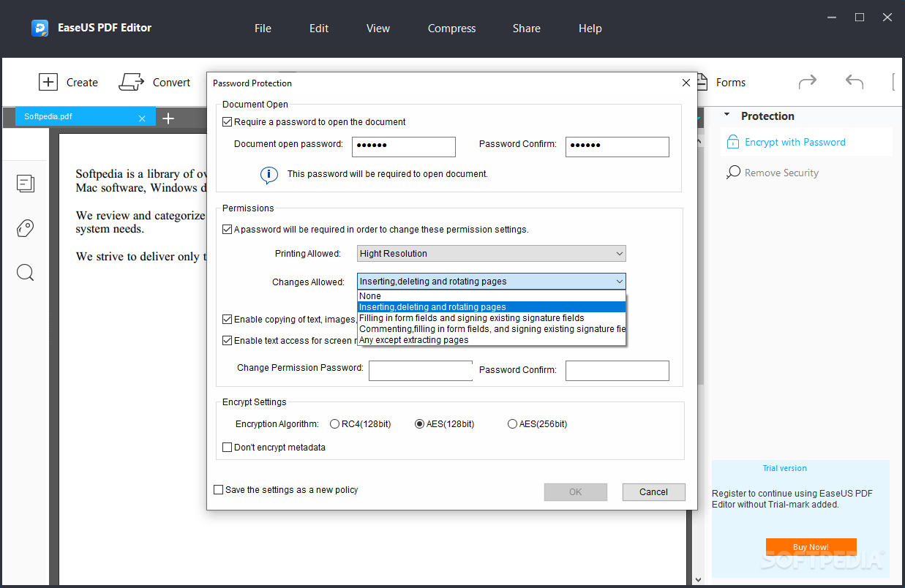Click the Document open password field
Viewport: 905px width, 588px height.
(404, 146)
